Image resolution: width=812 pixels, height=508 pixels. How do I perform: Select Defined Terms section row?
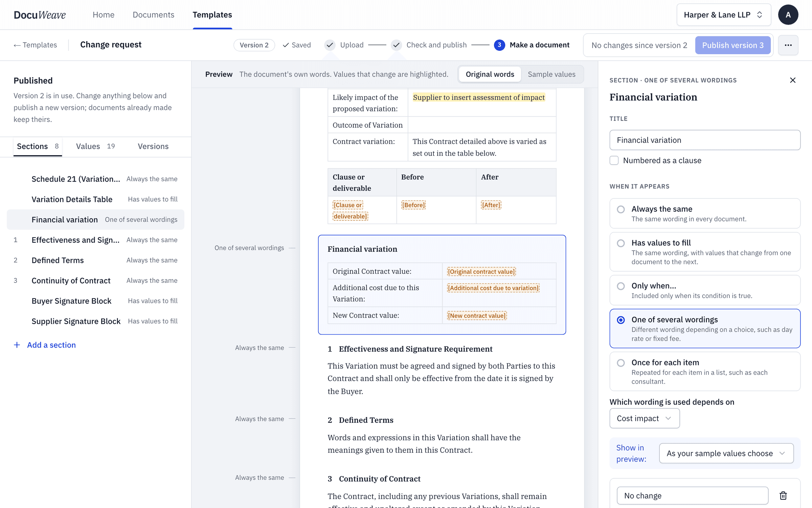pos(95,260)
